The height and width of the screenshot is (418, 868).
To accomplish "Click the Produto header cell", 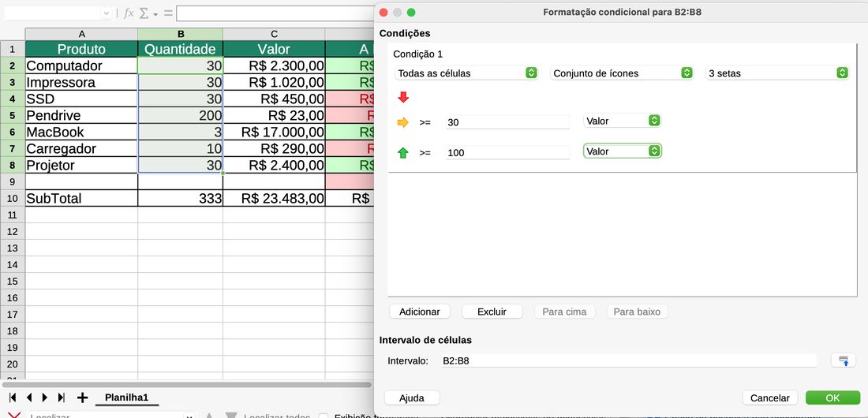I will pyautogui.click(x=81, y=49).
